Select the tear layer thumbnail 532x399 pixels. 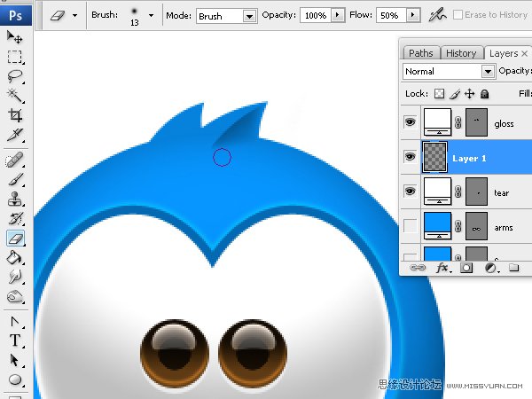[x=437, y=192]
